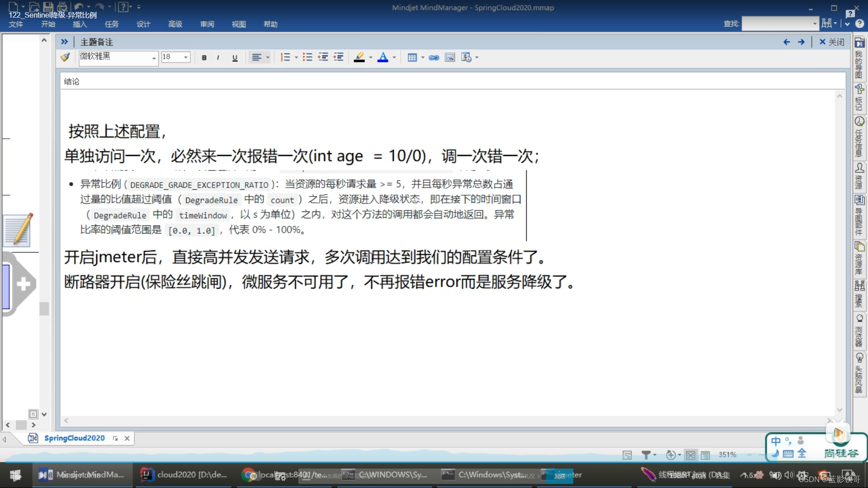868x488 pixels.
Task: Toggle underline formatting in notes toolbar
Action: tap(235, 57)
